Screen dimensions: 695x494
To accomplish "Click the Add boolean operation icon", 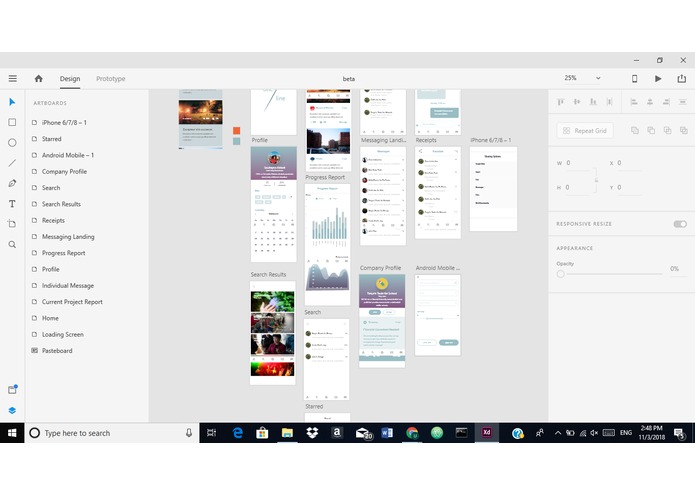I will [x=635, y=130].
